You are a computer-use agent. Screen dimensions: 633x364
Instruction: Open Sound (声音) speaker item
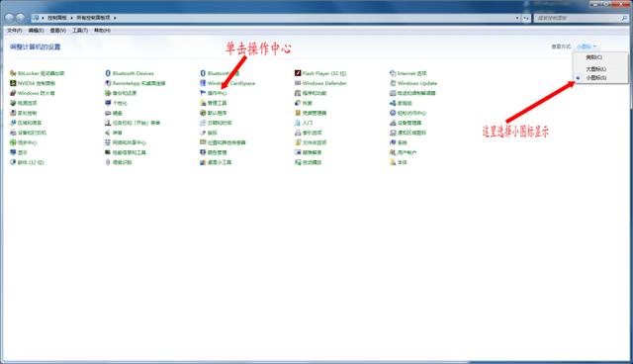click(114, 133)
